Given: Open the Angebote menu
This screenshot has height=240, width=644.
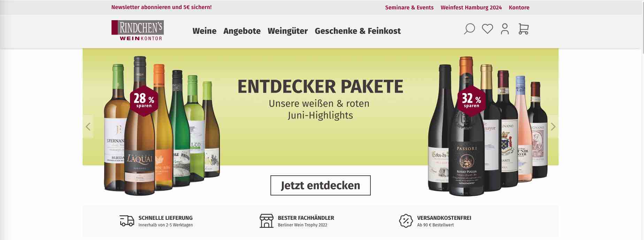Looking at the screenshot, I should [242, 31].
